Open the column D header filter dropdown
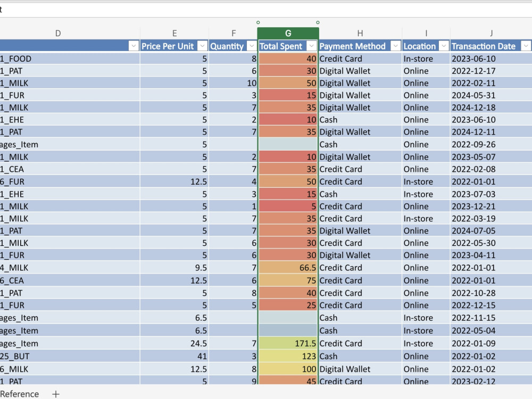Image resolution: width=532 pixels, height=399 pixels. click(x=134, y=46)
